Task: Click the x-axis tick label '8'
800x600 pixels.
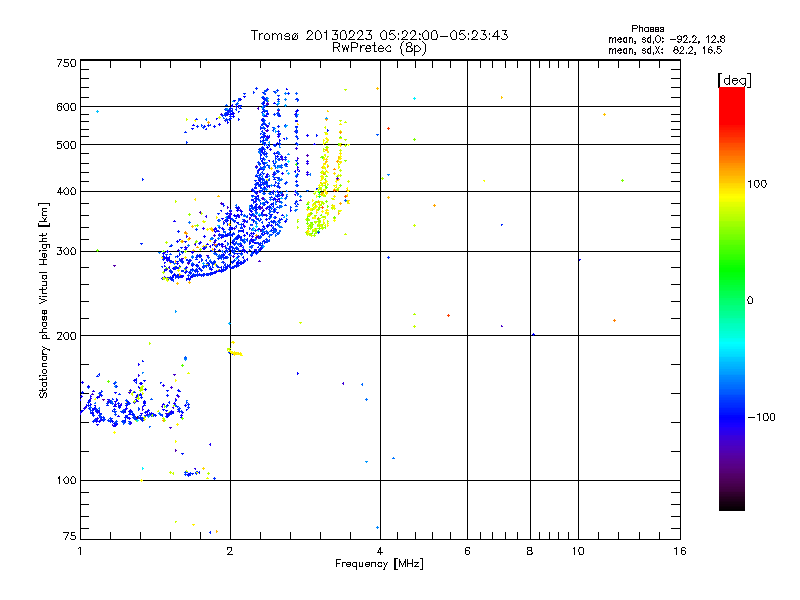Action: (530, 551)
